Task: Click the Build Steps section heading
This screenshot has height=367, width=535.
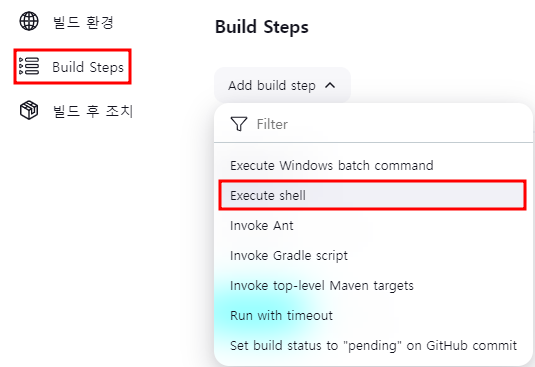Action: tap(262, 27)
